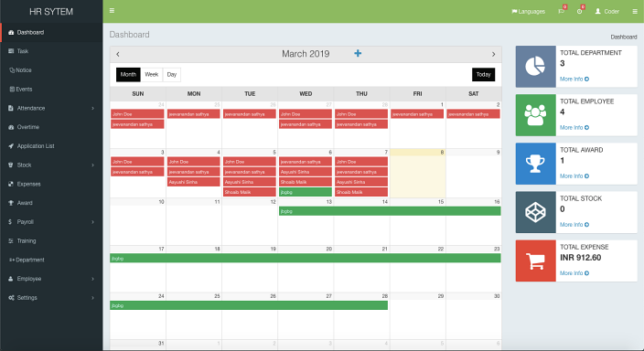
Task: Open More Info under Total Stock
Action: click(574, 225)
